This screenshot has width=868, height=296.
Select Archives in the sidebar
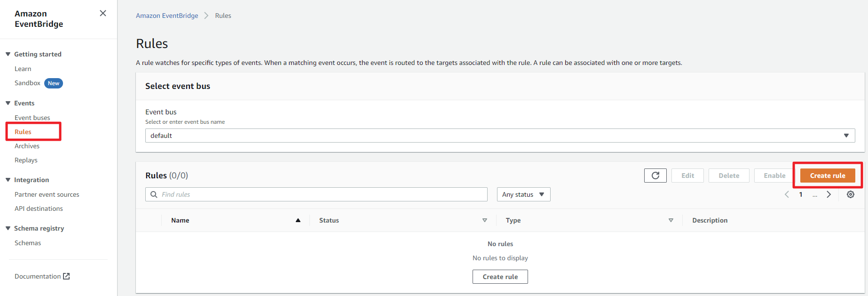(x=27, y=146)
